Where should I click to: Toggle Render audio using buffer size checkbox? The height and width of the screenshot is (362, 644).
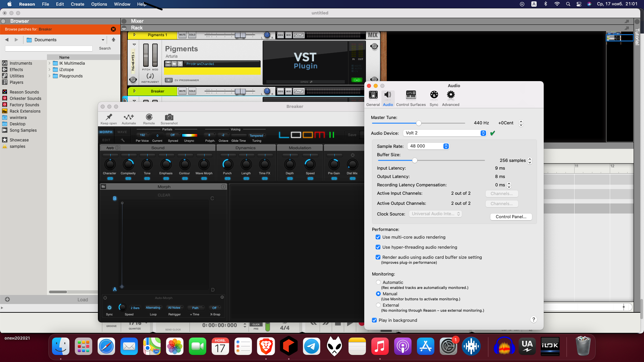378,257
